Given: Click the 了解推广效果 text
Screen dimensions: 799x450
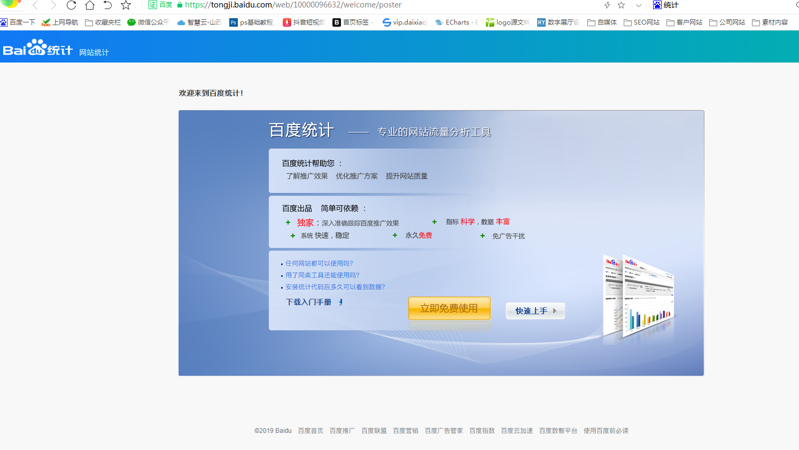Looking at the screenshot, I should tap(307, 176).
